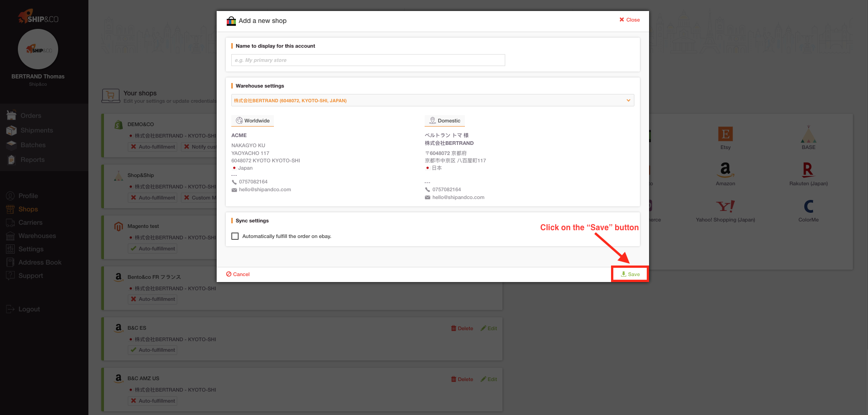The width and height of the screenshot is (868, 415).
Task: Click the Address Book icon
Action: tap(10, 262)
